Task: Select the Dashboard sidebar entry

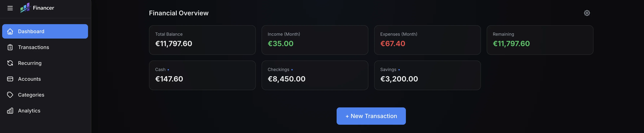Action: [31, 31]
